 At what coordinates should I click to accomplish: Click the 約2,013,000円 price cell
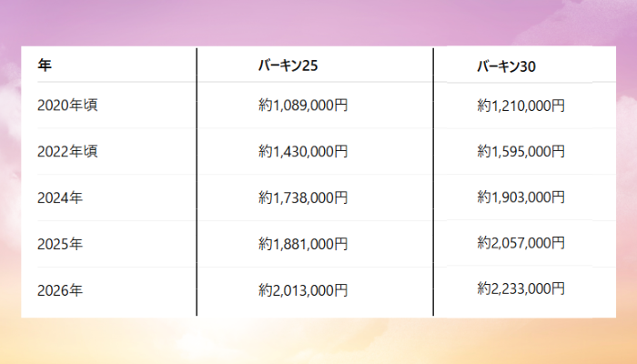pyautogui.click(x=303, y=291)
